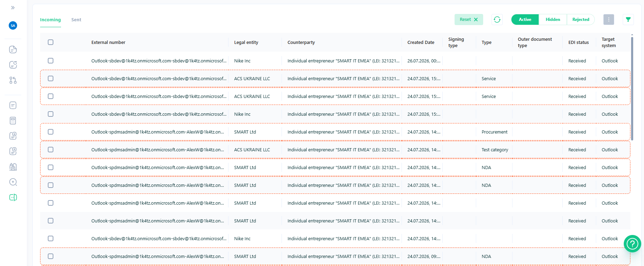This screenshot has height=266, width=644.
Task: Expand the sidebar with the double chevron
Action: [x=13, y=8]
